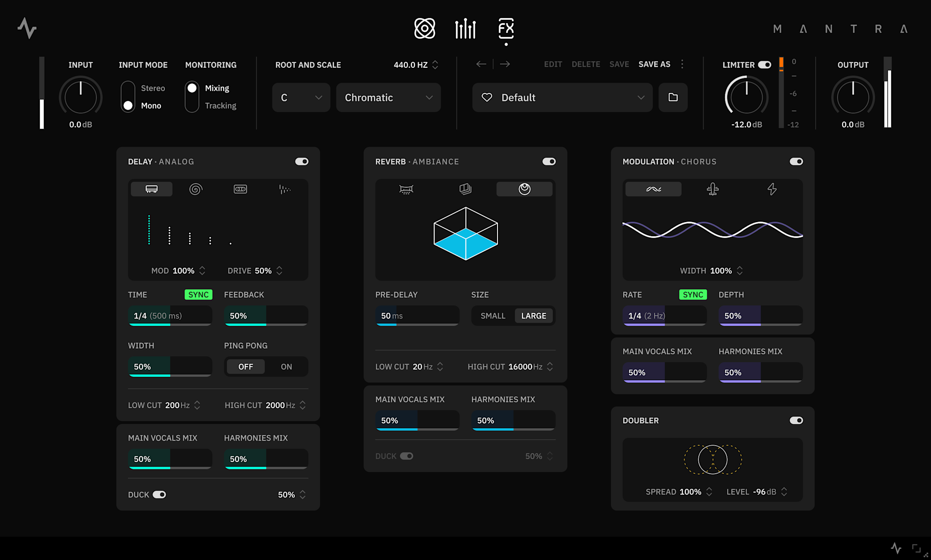This screenshot has width=931, height=560.
Task: Select the tape delay type icon
Action: [x=240, y=189]
